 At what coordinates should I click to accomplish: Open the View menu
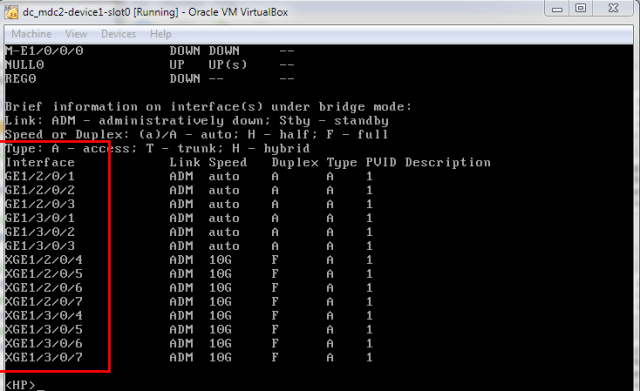[x=76, y=34]
